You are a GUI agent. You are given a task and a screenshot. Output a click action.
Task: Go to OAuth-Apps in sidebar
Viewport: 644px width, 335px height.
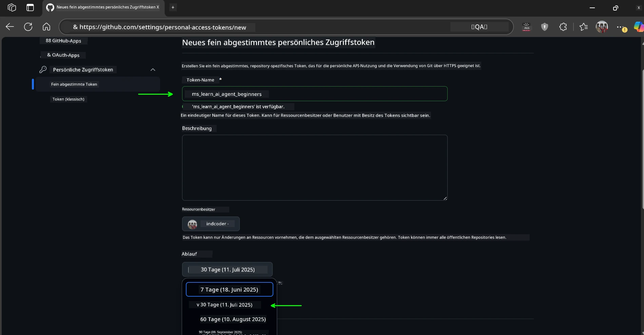63,55
